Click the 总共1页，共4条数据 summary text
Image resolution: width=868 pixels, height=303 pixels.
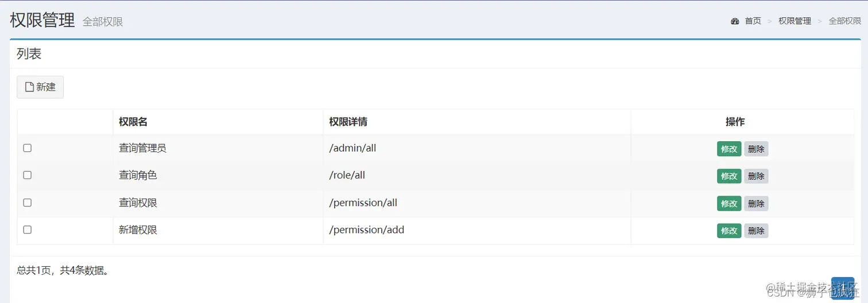click(x=63, y=270)
